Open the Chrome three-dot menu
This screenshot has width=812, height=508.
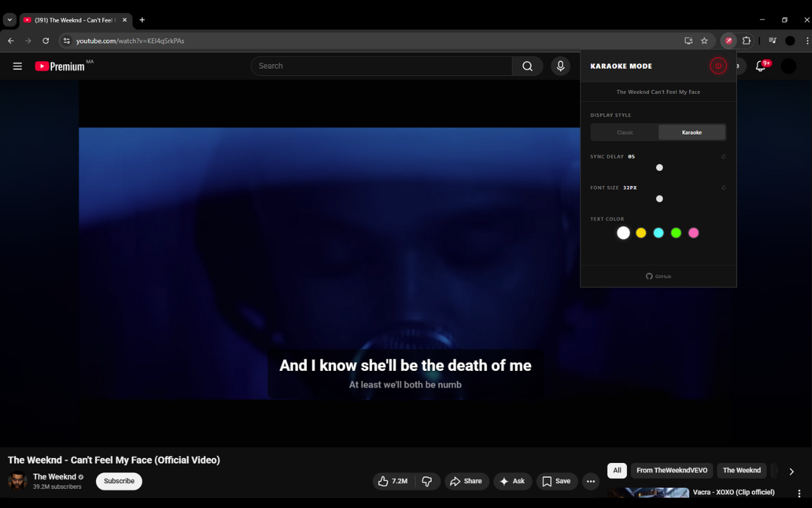(807, 41)
